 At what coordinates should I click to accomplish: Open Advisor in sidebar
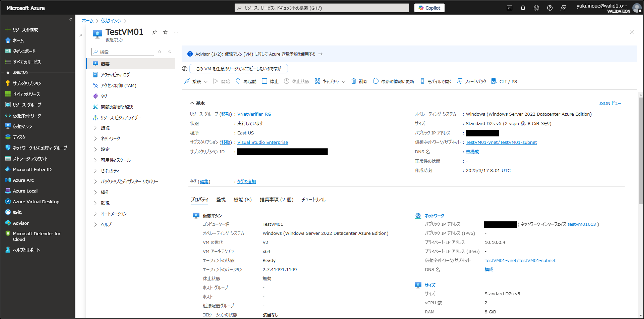click(17, 223)
